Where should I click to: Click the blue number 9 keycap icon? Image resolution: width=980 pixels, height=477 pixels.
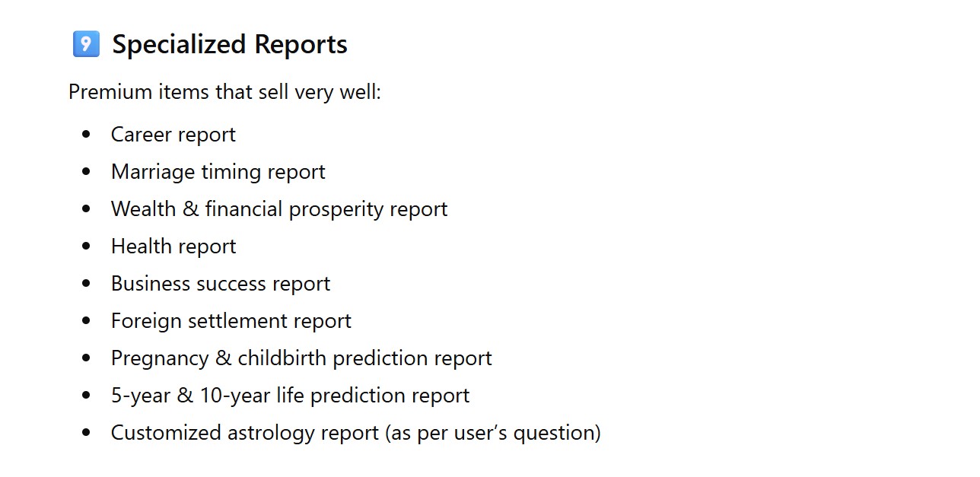[86, 44]
